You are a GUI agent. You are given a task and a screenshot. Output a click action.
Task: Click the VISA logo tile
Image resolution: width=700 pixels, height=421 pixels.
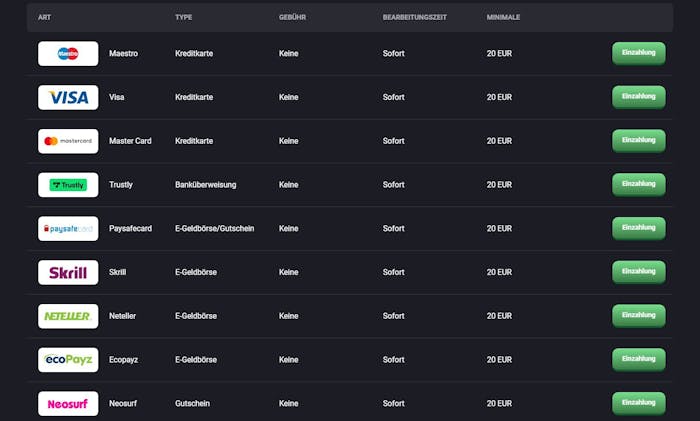(68, 97)
